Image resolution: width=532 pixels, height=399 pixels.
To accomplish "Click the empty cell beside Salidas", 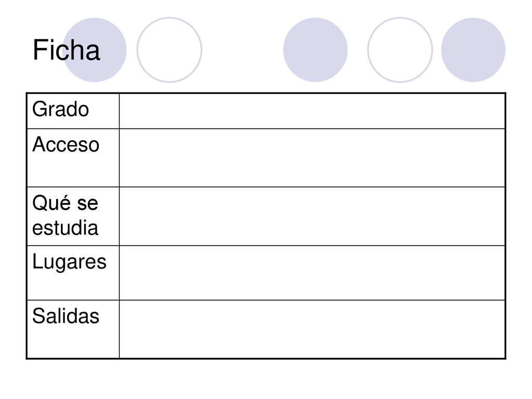I will click(312, 329).
